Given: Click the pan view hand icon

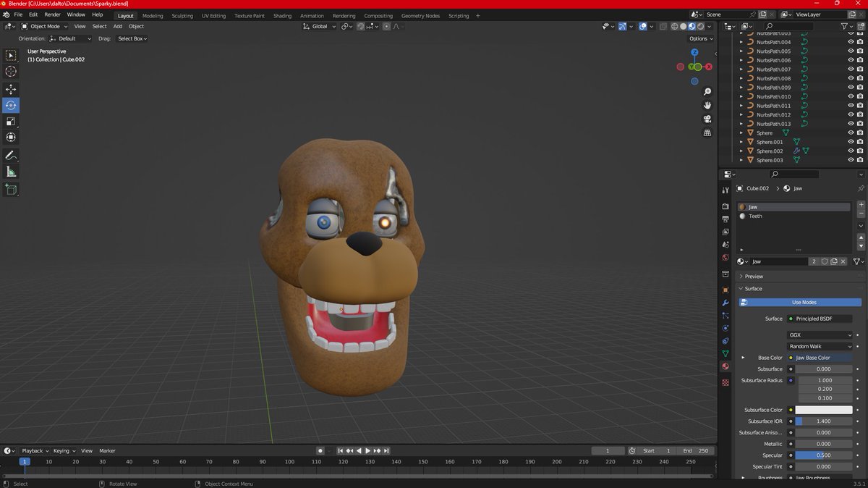Looking at the screenshot, I should pos(707,106).
